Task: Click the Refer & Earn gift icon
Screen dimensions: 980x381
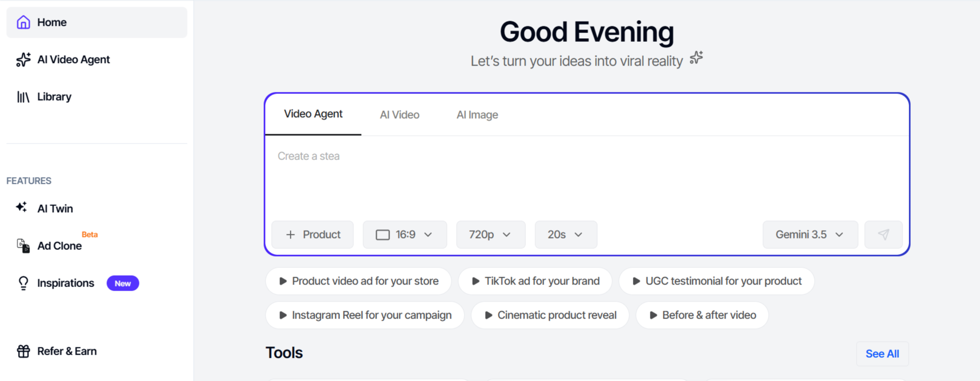Action: click(23, 351)
